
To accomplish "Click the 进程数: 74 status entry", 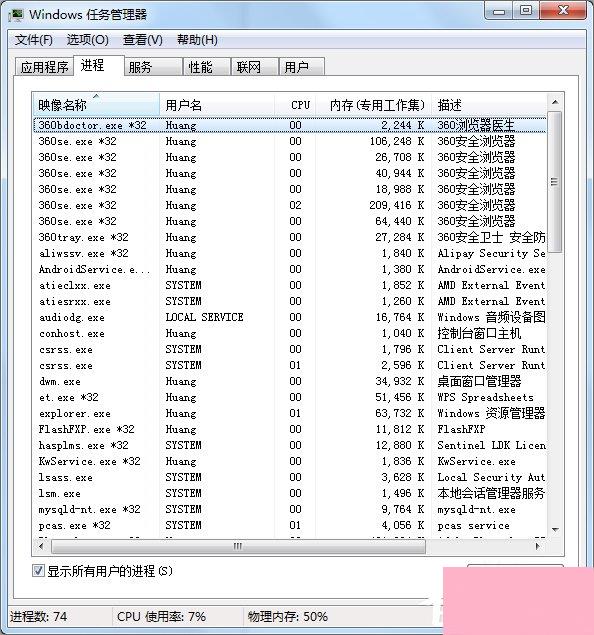I will [38, 616].
